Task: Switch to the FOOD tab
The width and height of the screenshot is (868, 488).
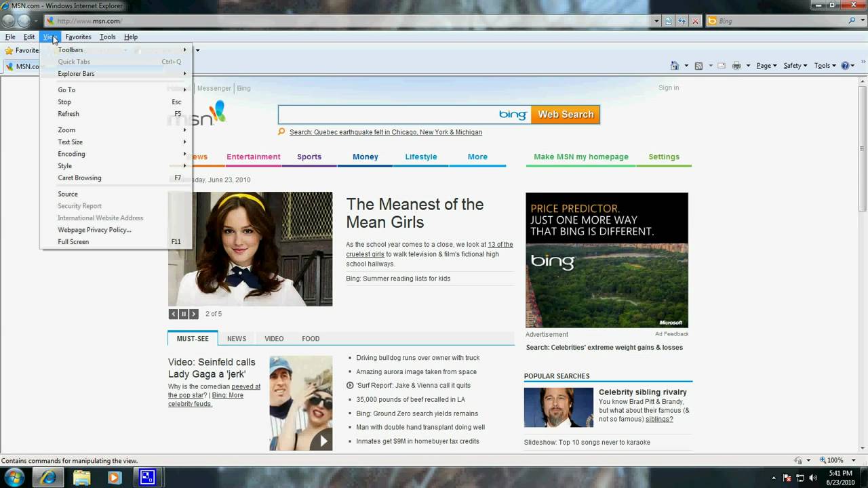Action: [x=311, y=338]
